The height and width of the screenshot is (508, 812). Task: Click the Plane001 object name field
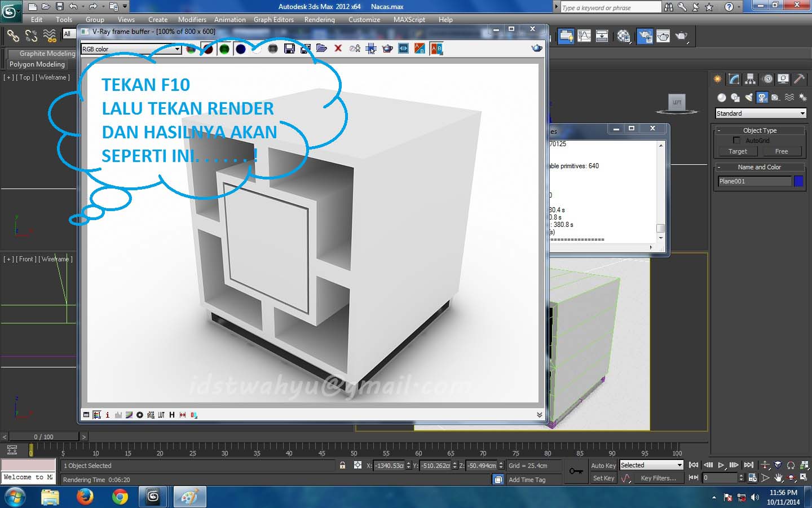pyautogui.click(x=754, y=181)
